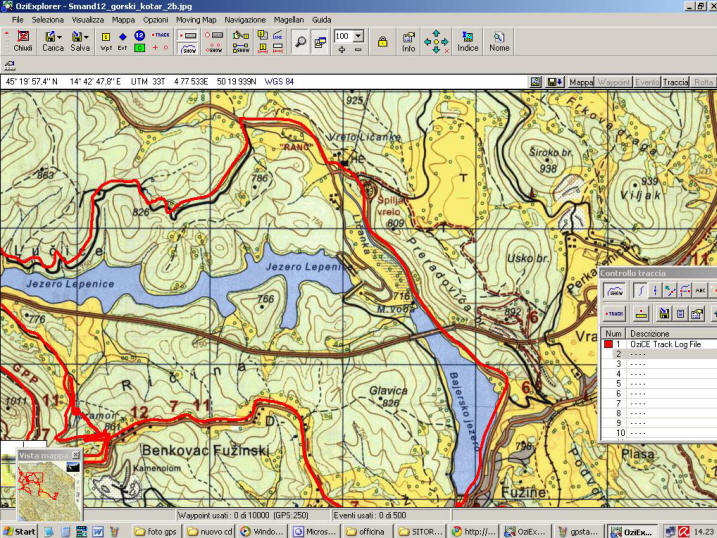Click the save track floppy icon in Controllo traccia
This screenshot has width=717, height=538.
tap(664, 314)
